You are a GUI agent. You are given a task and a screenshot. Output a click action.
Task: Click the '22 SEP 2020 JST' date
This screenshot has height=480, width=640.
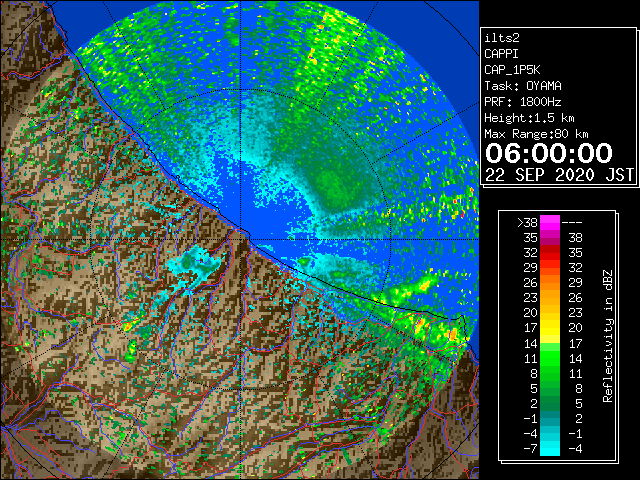[x=559, y=175]
